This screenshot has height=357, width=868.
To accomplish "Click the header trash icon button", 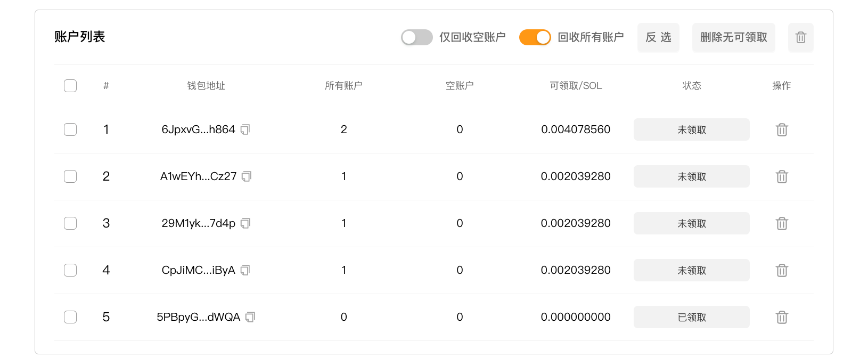I will 800,37.
